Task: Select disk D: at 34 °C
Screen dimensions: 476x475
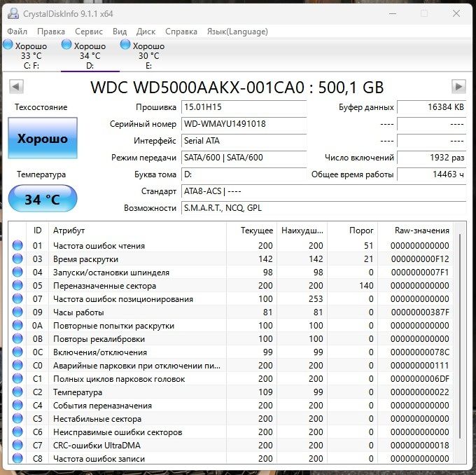Action: pos(90,55)
